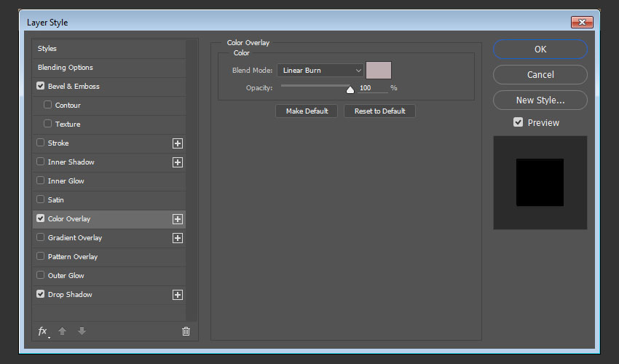Click the Opacity percentage input field
The width and height of the screenshot is (619, 364).
[x=372, y=88]
